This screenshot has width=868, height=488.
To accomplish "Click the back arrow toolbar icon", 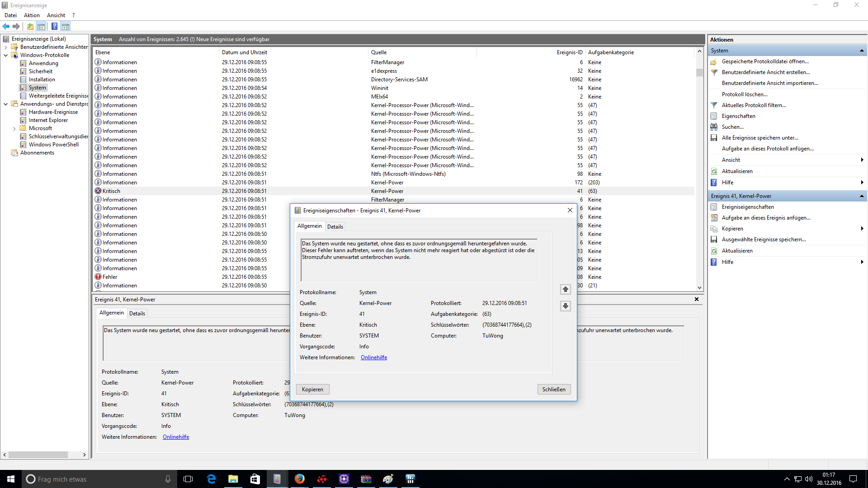I will pos(6,26).
